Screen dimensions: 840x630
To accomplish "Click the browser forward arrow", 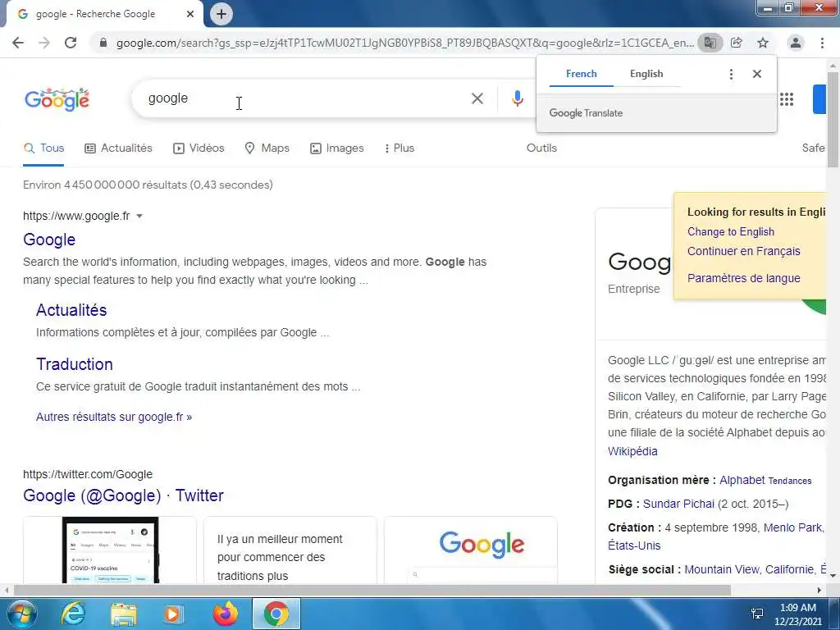I will click(44, 43).
